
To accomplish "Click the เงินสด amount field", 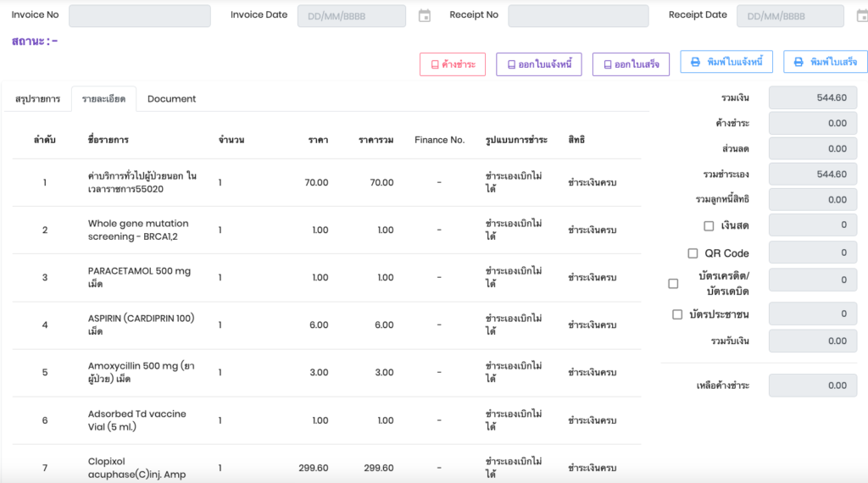I will pos(812,225).
